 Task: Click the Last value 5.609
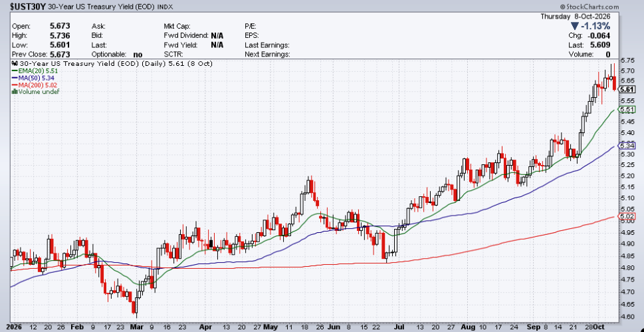coord(601,45)
